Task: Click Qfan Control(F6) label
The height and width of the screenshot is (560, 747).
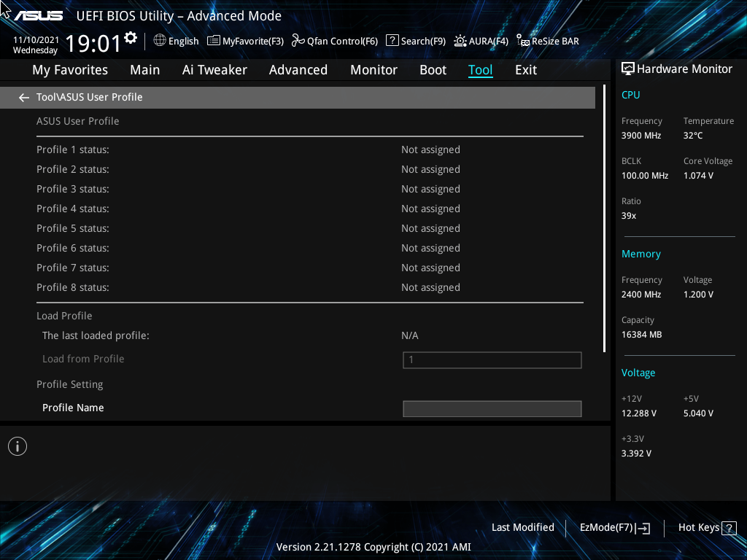Action: tap(343, 42)
